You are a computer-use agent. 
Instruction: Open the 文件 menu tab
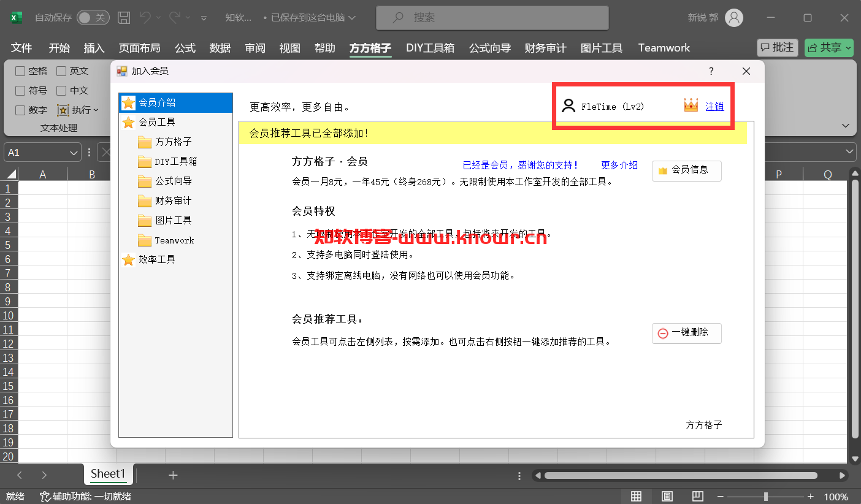(21, 48)
